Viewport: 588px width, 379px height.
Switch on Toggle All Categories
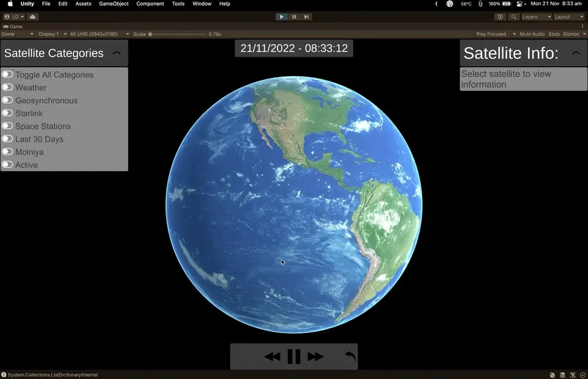point(7,75)
